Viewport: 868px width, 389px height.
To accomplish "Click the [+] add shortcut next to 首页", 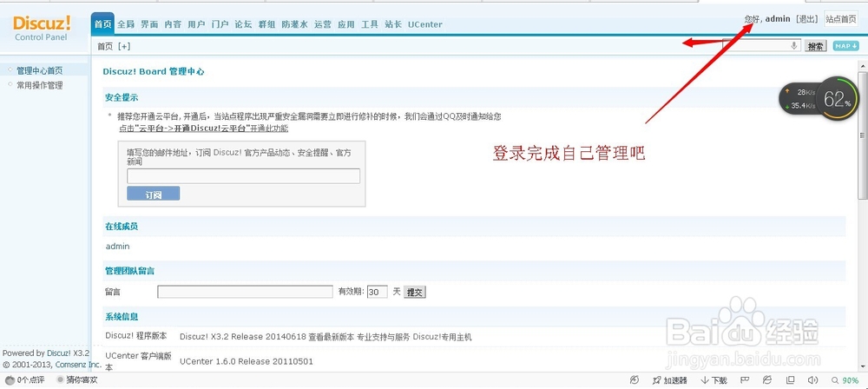I will [x=124, y=47].
